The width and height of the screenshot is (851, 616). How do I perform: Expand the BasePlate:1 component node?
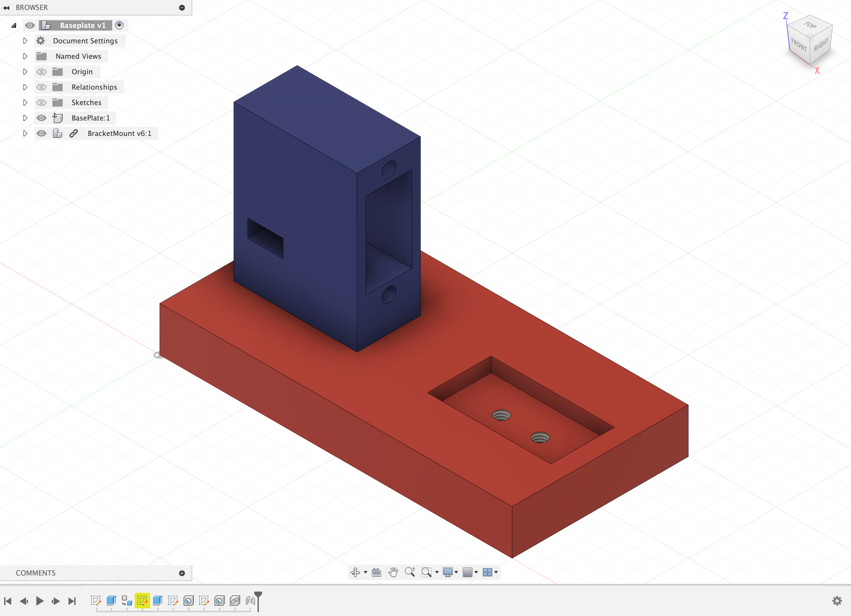25,118
